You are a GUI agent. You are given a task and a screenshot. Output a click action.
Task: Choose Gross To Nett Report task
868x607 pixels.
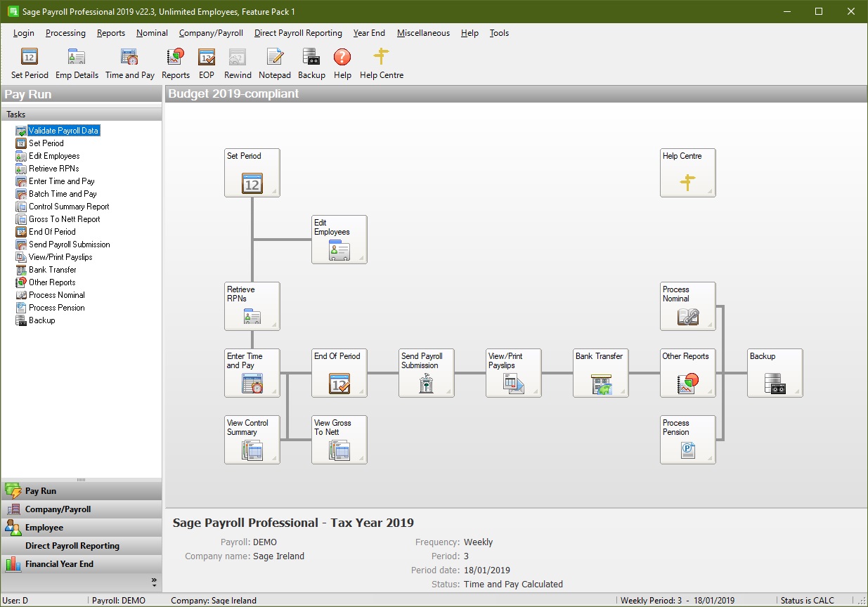[x=64, y=219]
